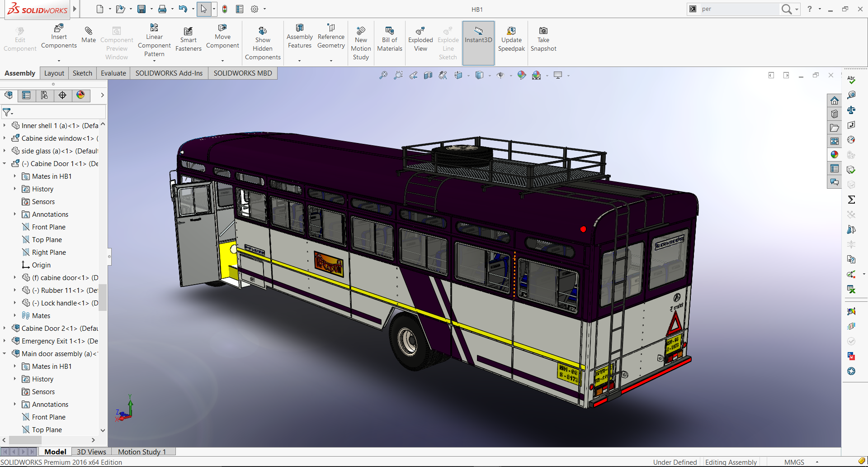Screen dimensions: 868x467
Task: Expand the Emergency Exit 1 node
Action: click(5, 341)
